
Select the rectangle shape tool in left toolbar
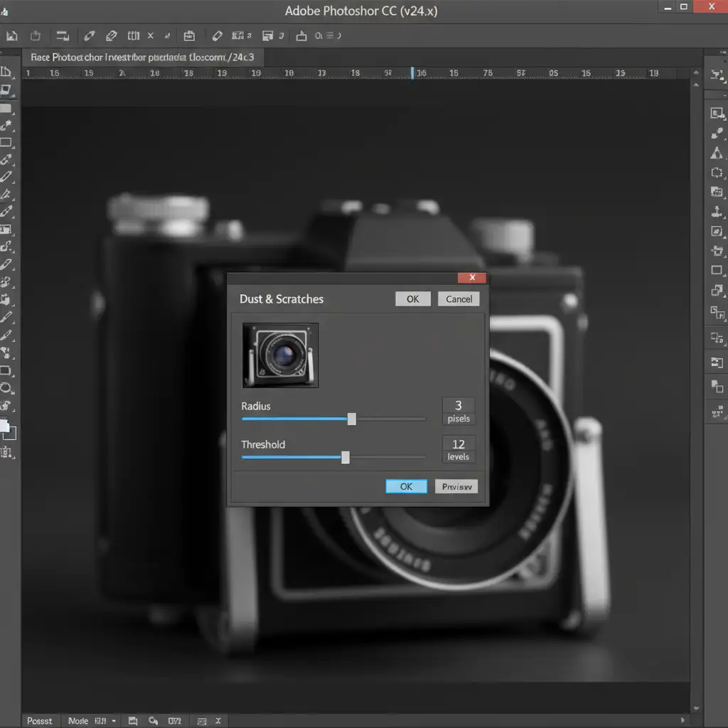pos(6,370)
